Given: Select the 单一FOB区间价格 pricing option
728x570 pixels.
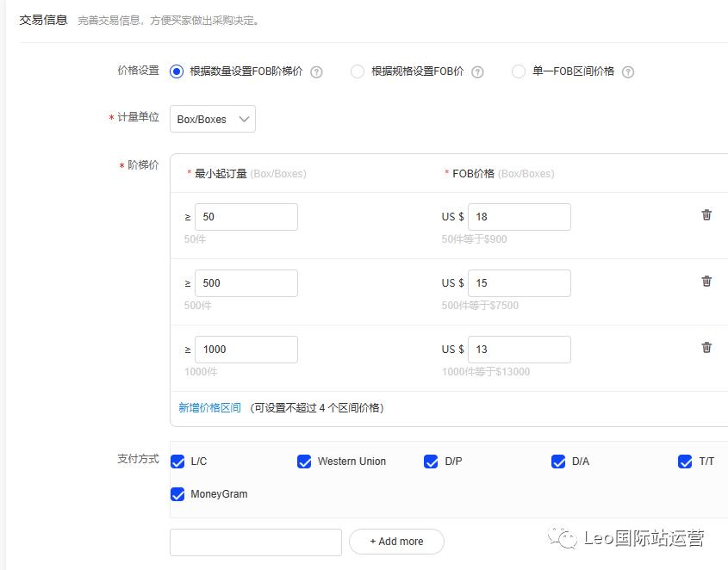Looking at the screenshot, I should 518,73.
